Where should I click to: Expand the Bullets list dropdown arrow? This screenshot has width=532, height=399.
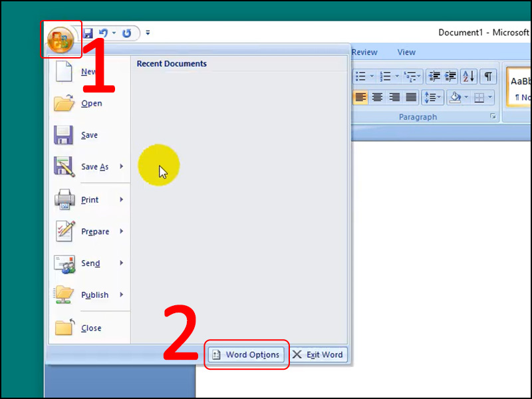point(372,76)
